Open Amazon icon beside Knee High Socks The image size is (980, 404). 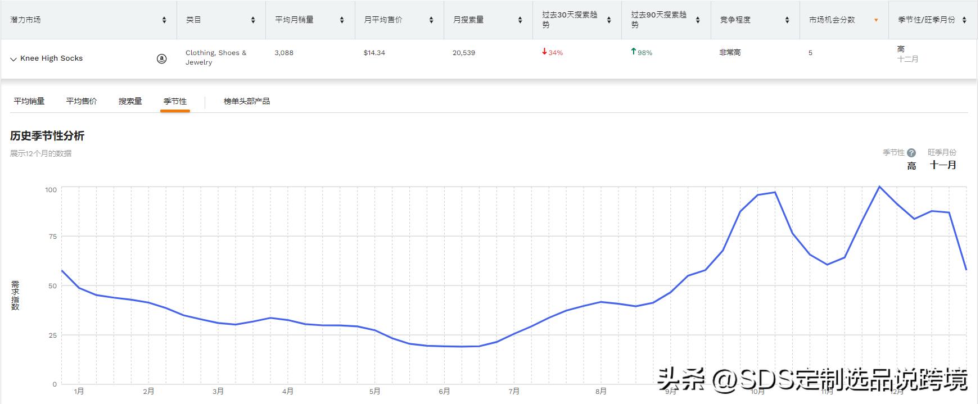coord(161,58)
